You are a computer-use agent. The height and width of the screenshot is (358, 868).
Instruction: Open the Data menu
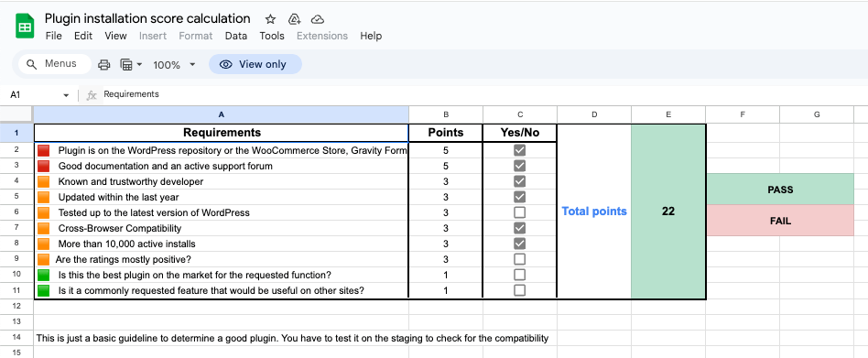(x=236, y=36)
